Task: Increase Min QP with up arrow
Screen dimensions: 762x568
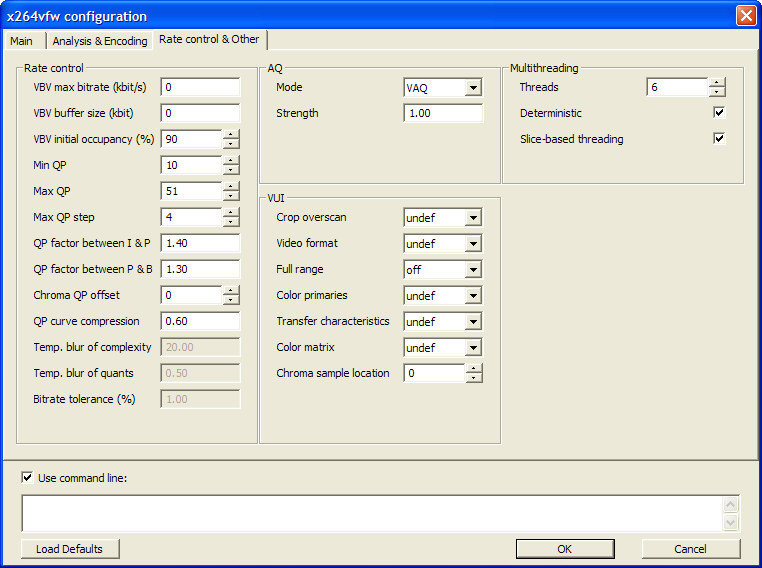Action: (x=231, y=160)
